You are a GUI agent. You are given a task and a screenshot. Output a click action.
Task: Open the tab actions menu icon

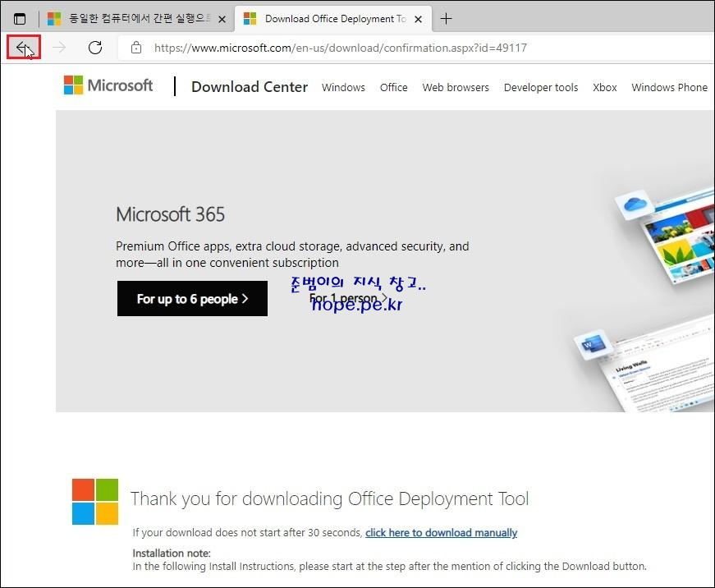click(x=20, y=19)
